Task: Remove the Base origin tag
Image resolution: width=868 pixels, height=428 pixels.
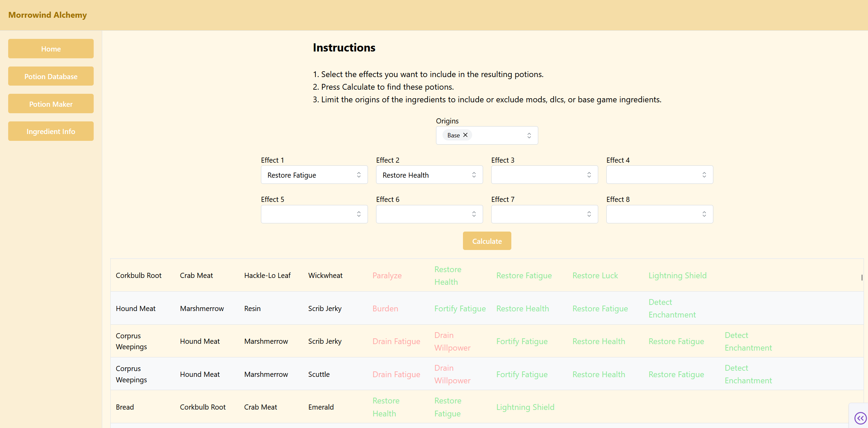Action: (465, 135)
